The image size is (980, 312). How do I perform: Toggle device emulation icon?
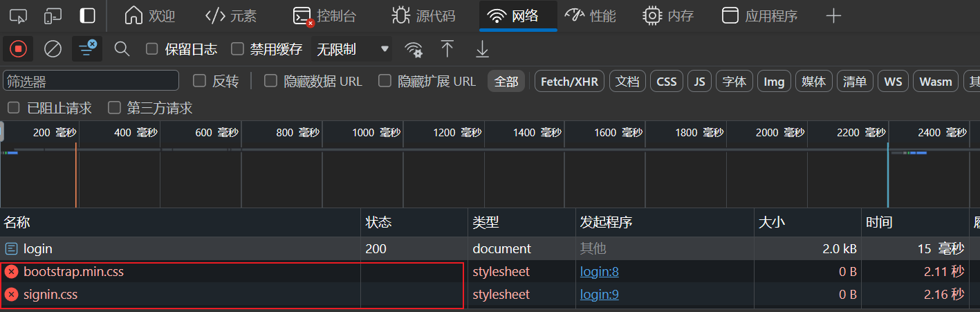(53, 15)
